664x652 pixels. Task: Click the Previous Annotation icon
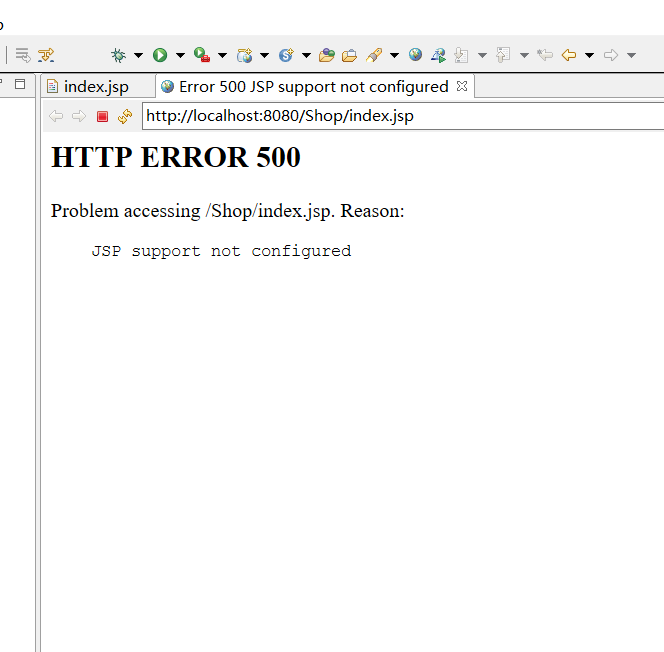click(x=503, y=55)
